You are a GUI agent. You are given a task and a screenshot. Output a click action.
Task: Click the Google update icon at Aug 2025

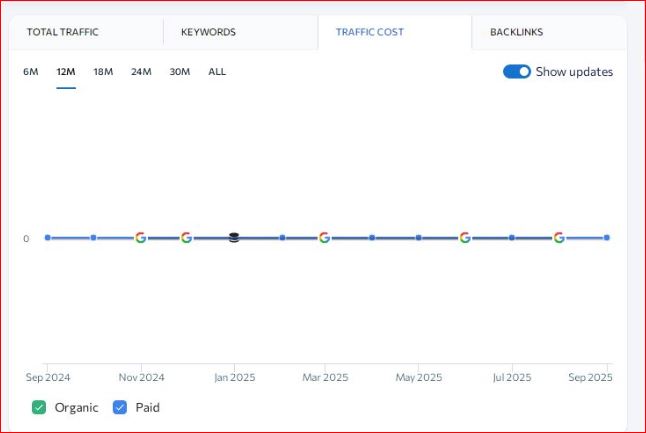[558, 238]
